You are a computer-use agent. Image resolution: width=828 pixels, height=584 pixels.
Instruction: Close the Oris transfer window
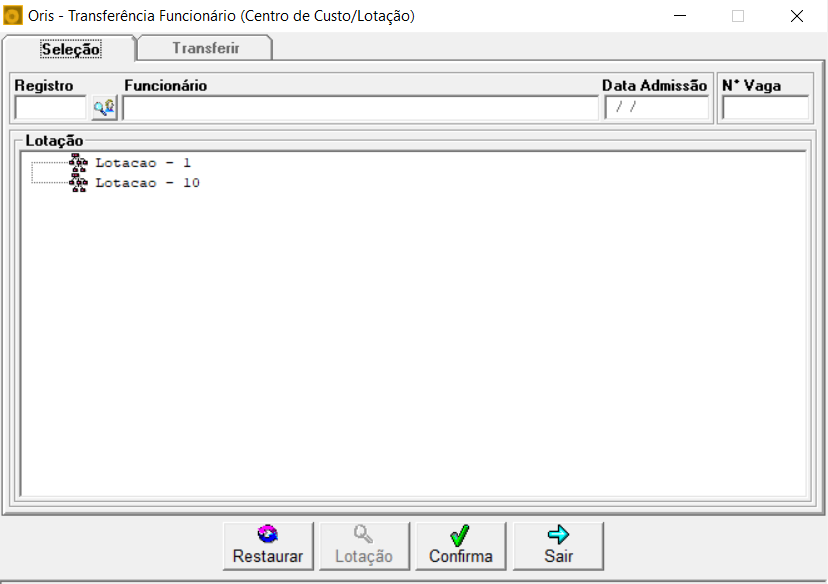click(x=797, y=16)
